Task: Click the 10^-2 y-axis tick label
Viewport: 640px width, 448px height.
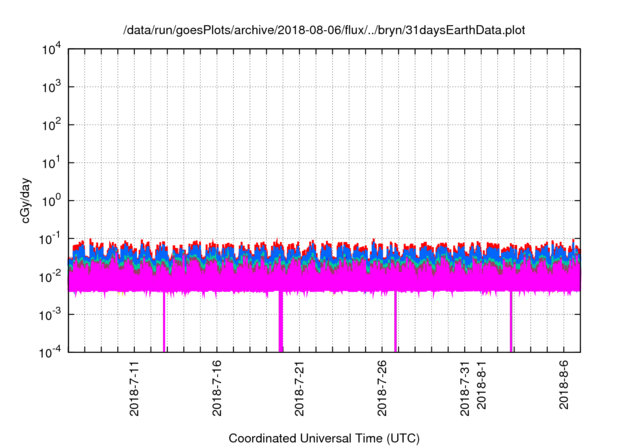Action: coord(50,277)
